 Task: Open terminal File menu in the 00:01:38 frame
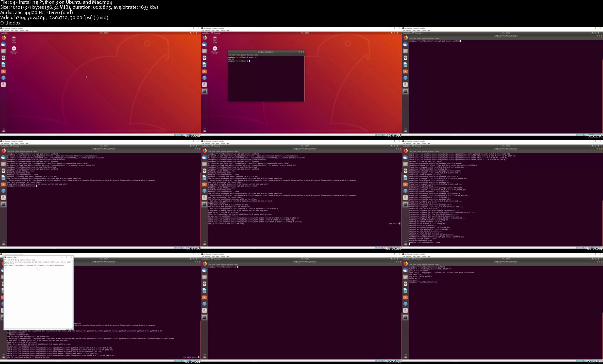coord(230,55)
